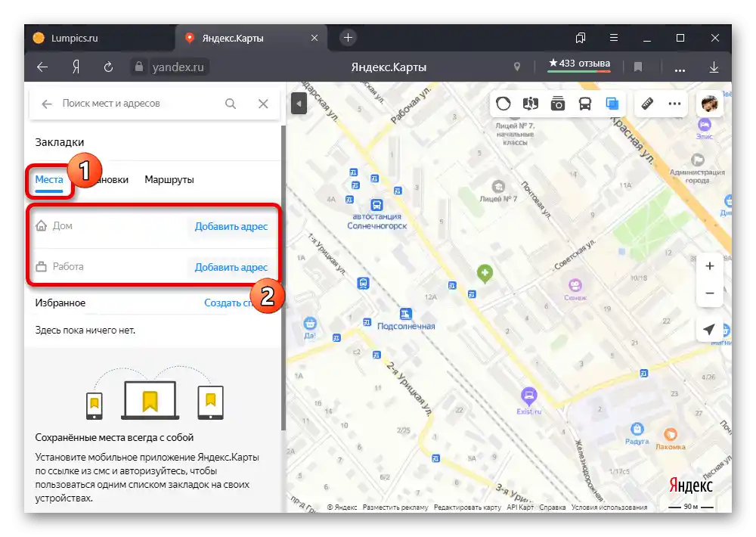Image resolution: width=756 pixels, height=537 pixels.
Task: Click the Лакомка marker
Action: coord(671,434)
